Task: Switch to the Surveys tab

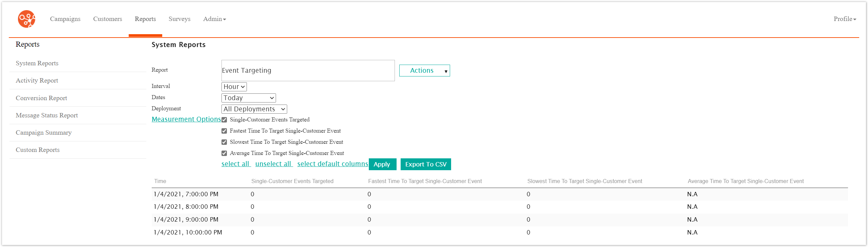Action: [x=179, y=19]
